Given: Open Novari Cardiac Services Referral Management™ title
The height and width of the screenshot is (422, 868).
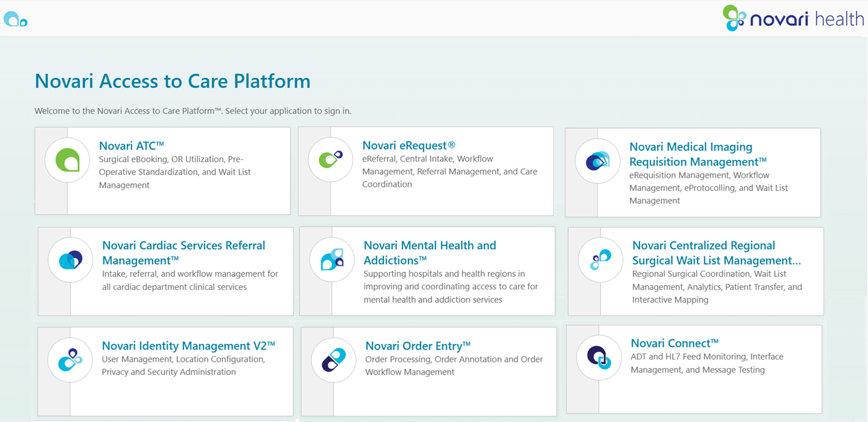Looking at the screenshot, I should coord(183,252).
